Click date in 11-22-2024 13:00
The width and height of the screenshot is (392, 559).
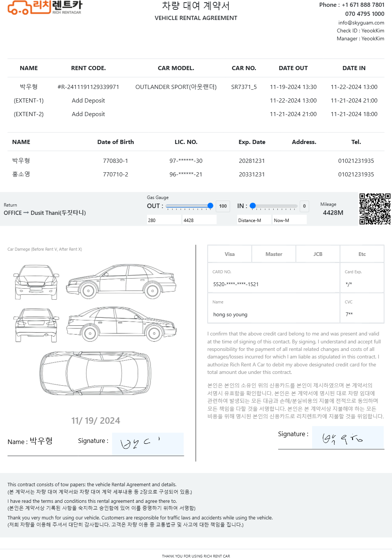(x=354, y=87)
